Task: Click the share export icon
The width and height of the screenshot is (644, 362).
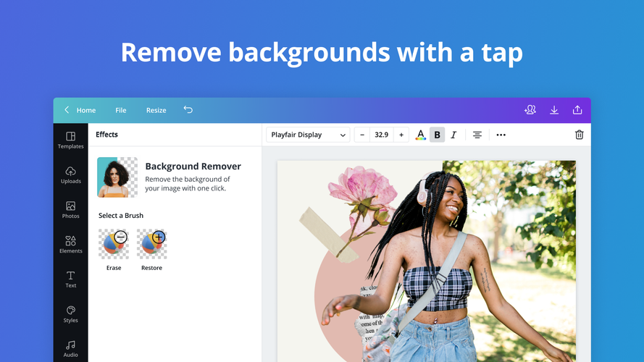Action: point(577,110)
